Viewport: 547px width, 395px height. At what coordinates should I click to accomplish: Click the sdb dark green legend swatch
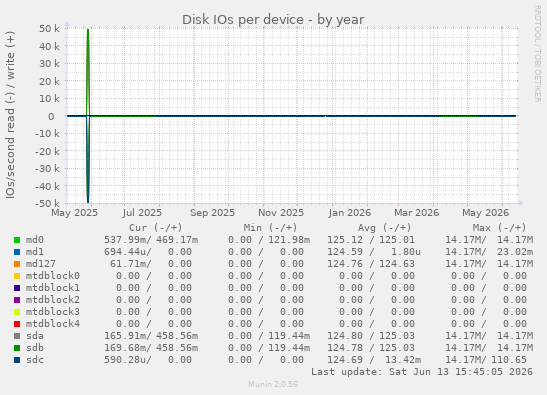click(17, 348)
